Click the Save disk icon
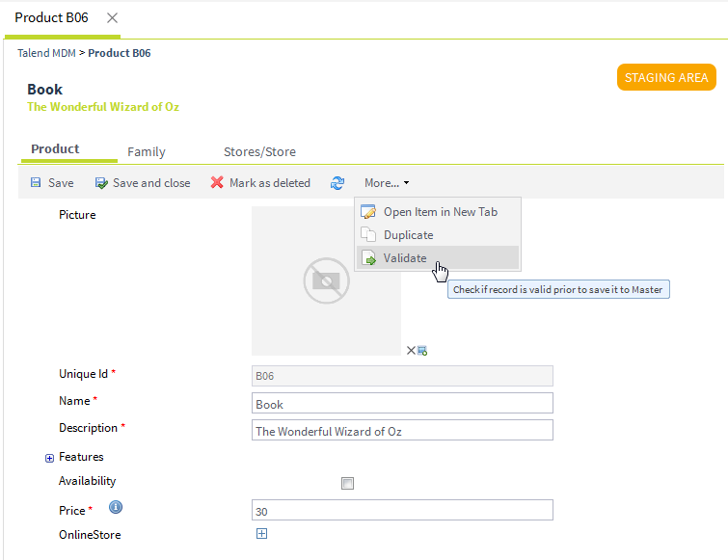This screenshot has height=560, width=728. (x=36, y=183)
